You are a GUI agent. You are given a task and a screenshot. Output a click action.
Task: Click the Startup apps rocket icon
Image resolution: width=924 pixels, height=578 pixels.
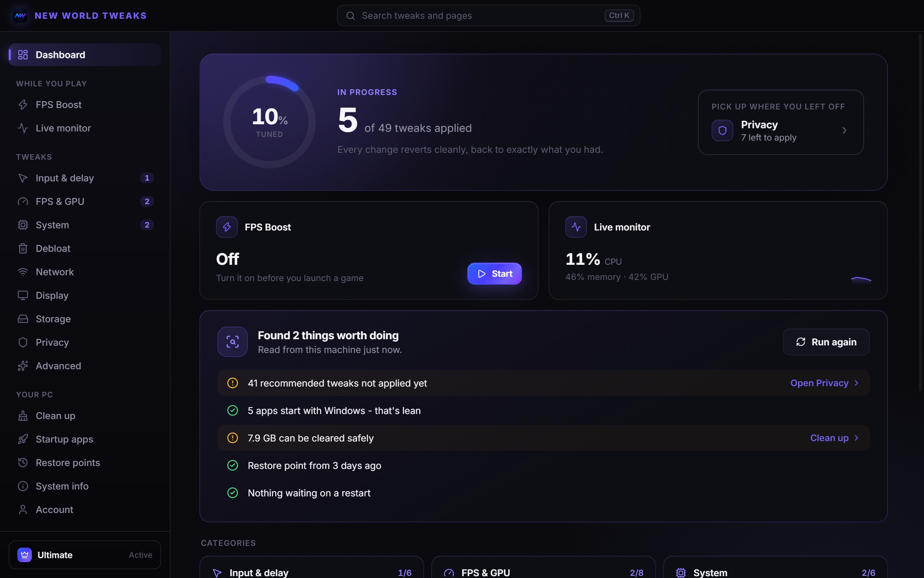tap(23, 439)
